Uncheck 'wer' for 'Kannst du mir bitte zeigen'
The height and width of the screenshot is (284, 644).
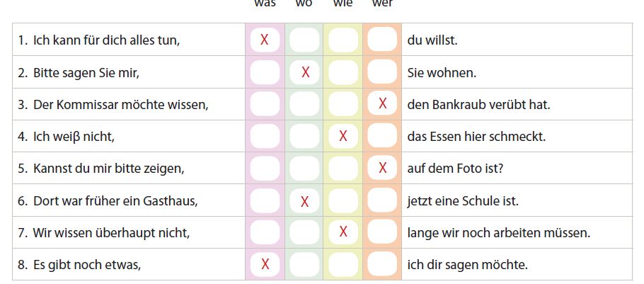click(382, 168)
